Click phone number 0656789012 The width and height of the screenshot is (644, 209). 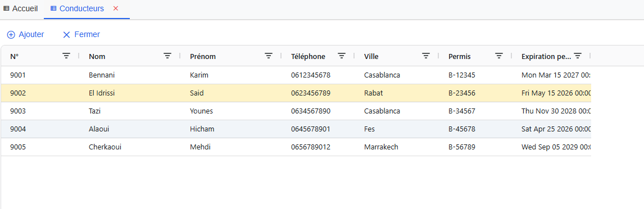311,147
